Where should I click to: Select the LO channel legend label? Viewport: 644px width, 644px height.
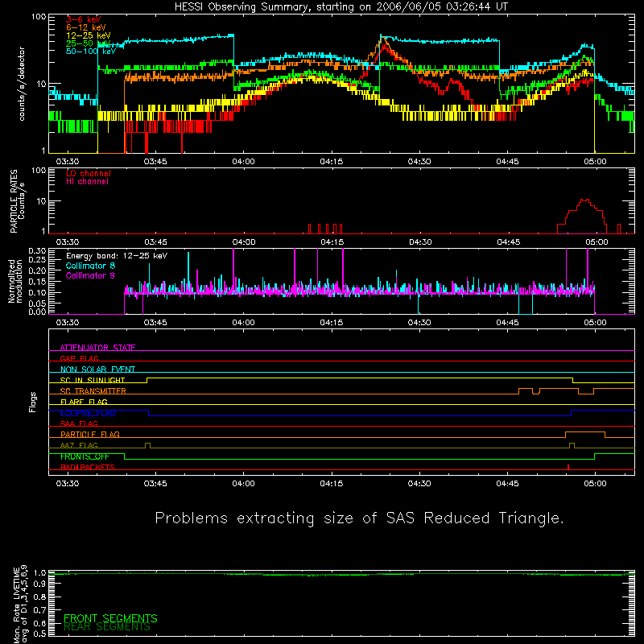pos(89,173)
